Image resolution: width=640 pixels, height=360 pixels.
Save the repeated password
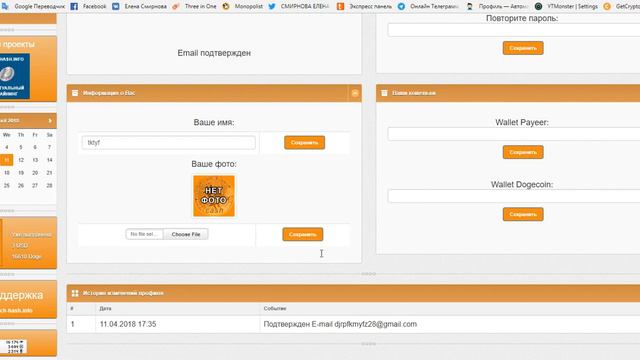coord(523,48)
